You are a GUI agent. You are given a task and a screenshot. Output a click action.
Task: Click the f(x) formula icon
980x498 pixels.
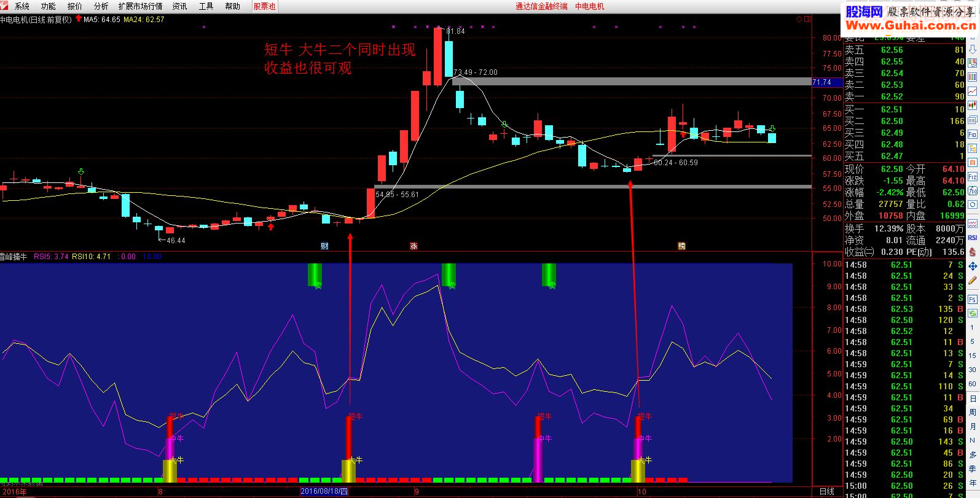pyautogui.click(x=973, y=190)
